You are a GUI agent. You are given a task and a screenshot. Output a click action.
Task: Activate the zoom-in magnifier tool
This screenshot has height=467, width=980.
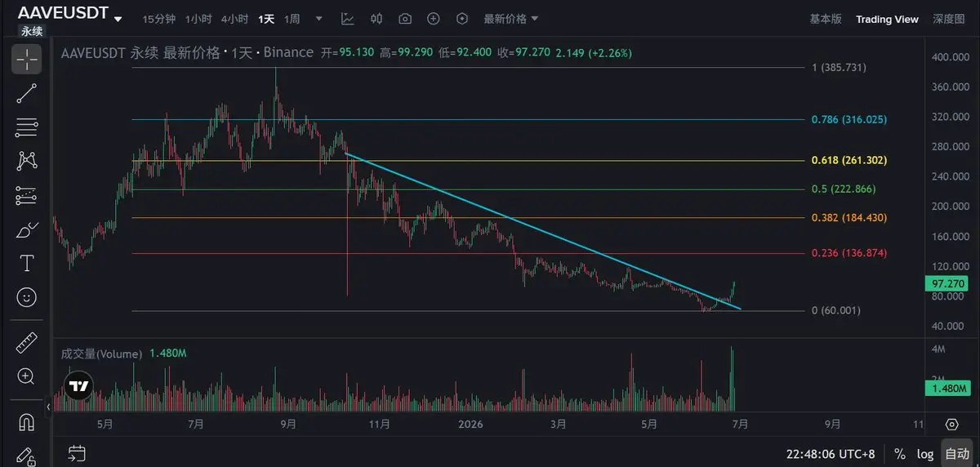[26, 376]
